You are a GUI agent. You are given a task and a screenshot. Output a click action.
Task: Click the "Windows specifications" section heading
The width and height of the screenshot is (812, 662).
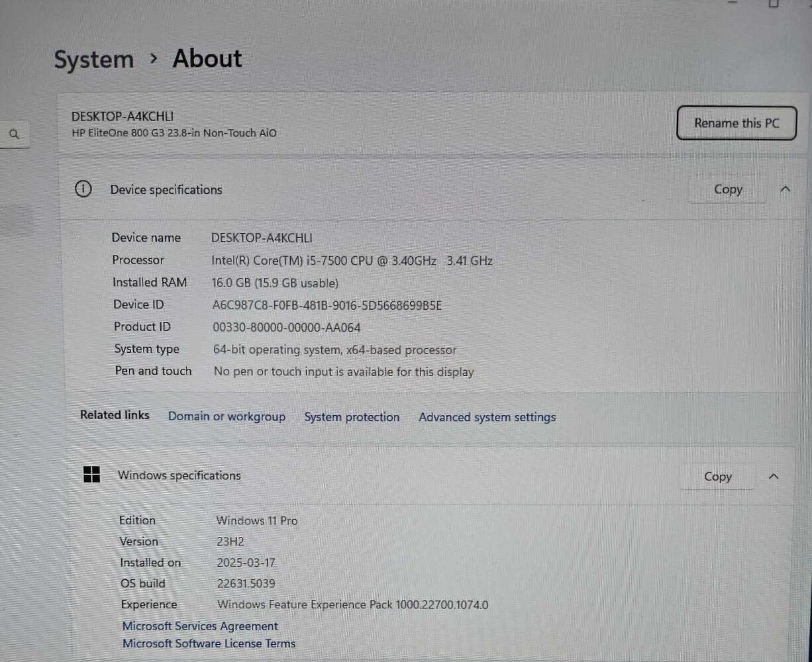pos(179,475)
